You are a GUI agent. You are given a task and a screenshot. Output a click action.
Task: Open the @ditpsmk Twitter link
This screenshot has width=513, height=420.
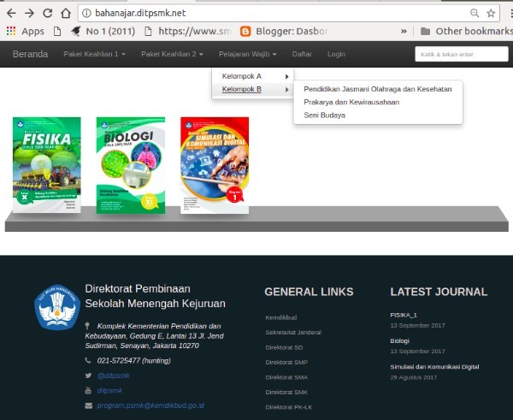point(114,376)
